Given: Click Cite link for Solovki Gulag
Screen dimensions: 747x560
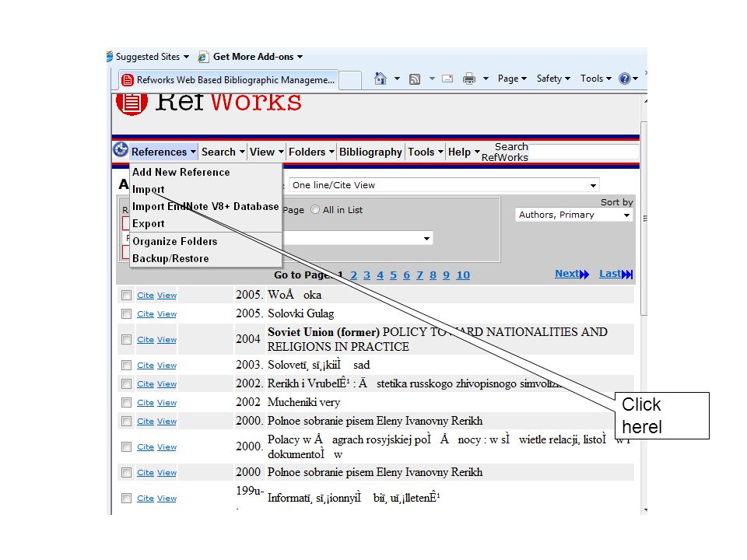Looking at the screenshot, I should 146,313.
